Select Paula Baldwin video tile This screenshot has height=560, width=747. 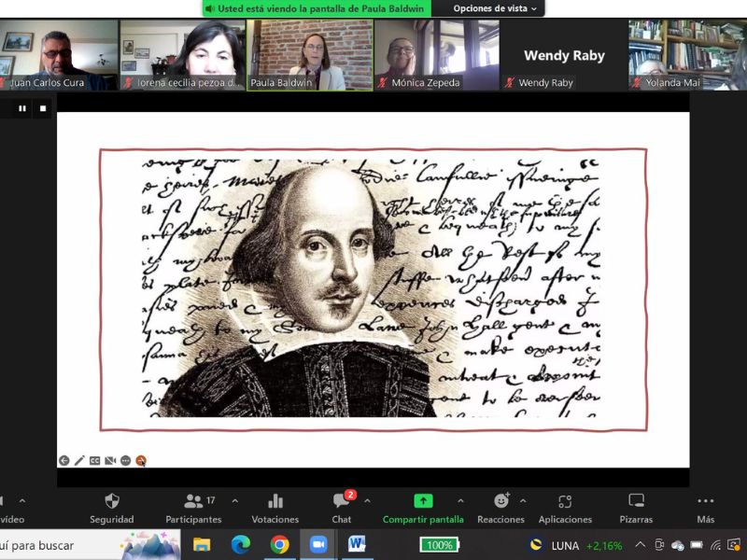[x=310, y=55]
